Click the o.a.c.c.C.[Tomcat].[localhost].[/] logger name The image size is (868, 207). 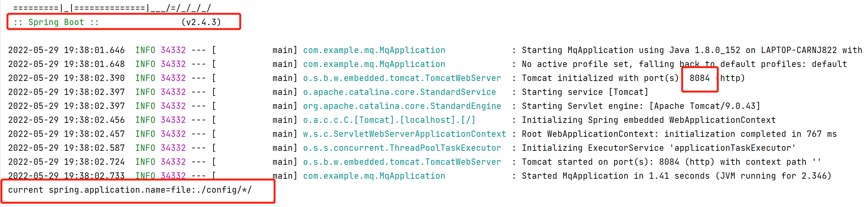click(389, 120)
